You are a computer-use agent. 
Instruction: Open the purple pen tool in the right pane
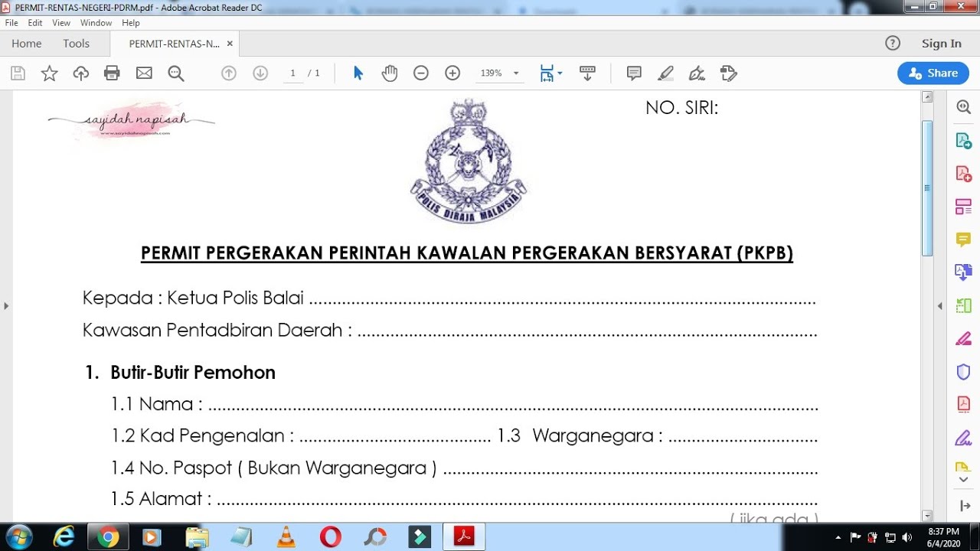(964, 438)
